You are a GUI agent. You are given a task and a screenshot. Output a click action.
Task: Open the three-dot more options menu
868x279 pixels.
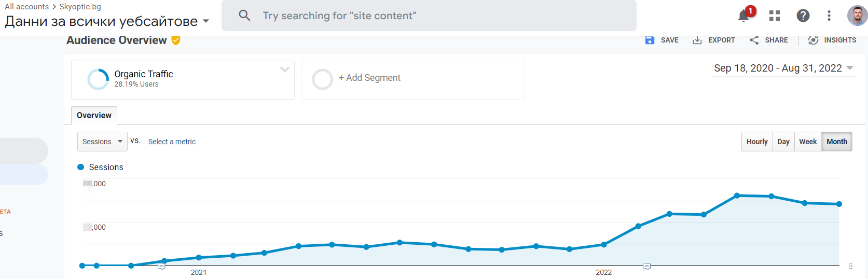[x=829, y=16]
